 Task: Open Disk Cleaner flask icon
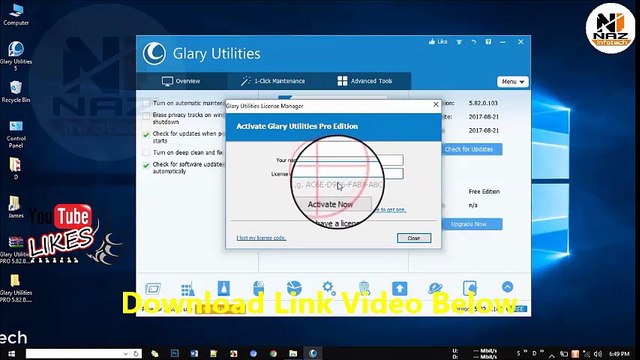coord(223,288)
